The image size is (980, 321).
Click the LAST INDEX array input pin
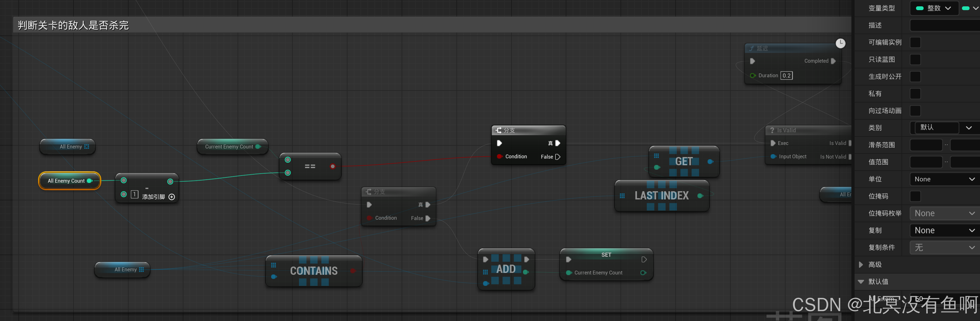pos(622,196)
